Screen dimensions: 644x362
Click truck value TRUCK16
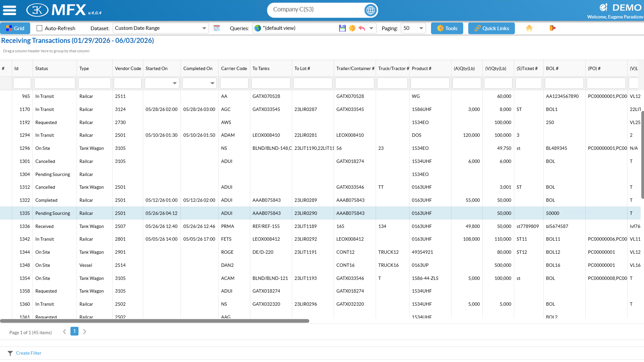tap(388, 265)
